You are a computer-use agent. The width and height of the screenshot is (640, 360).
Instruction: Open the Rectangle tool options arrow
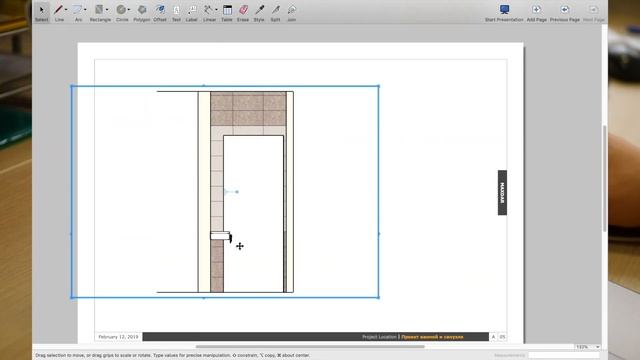point(107,10)
